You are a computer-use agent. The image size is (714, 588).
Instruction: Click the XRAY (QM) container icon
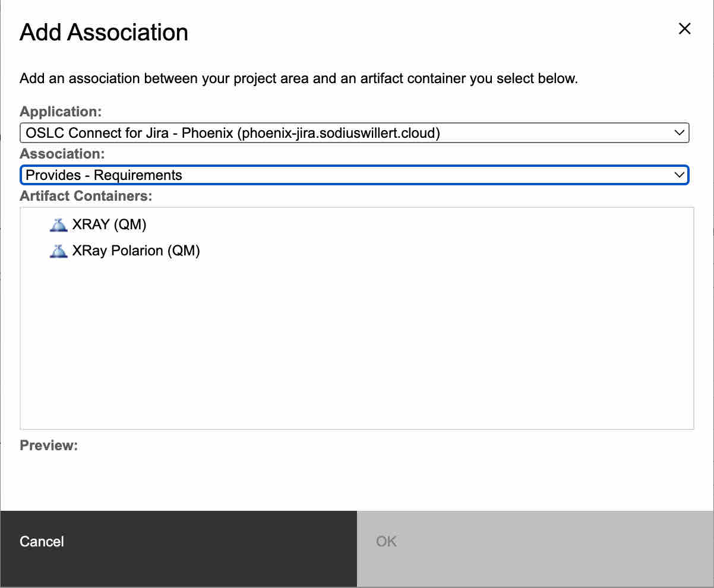(58, 225)
